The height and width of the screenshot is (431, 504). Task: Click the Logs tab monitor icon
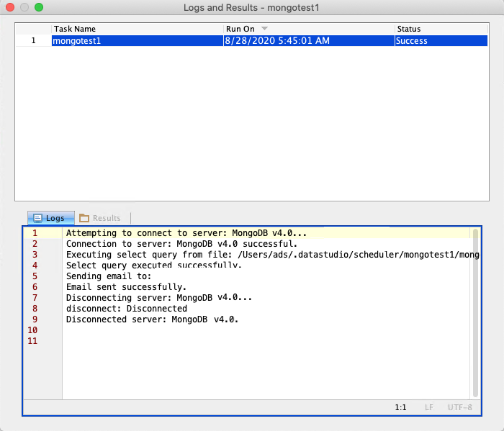click(x=37, y=219)
